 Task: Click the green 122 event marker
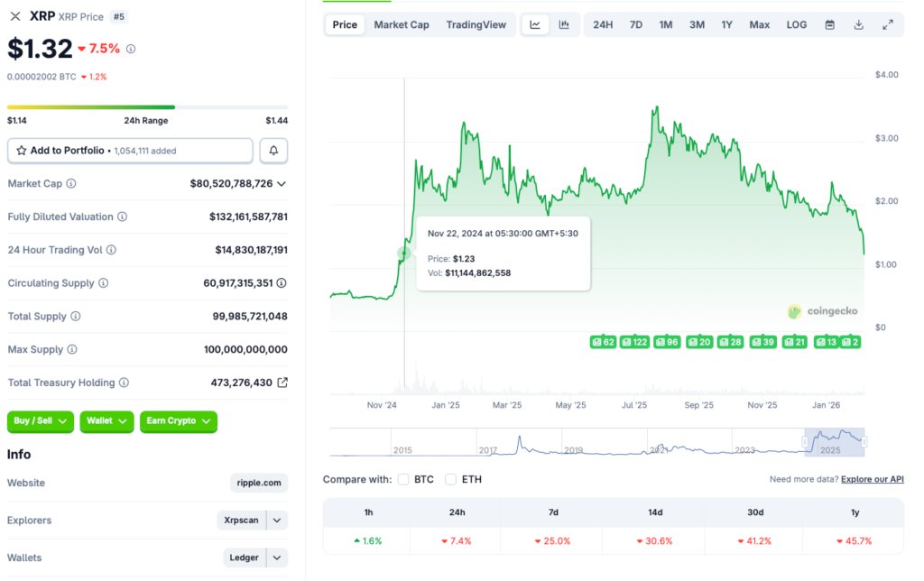click(x=634, y=342)
